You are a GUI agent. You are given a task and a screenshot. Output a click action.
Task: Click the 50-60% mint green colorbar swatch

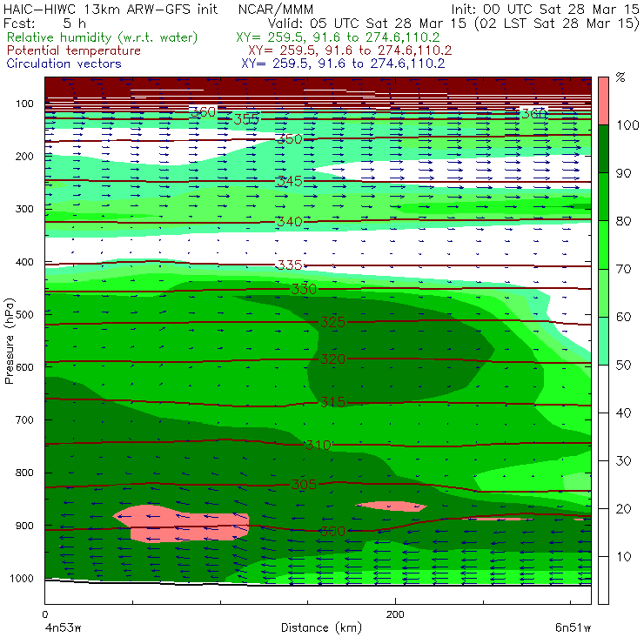tap(603, 341)
